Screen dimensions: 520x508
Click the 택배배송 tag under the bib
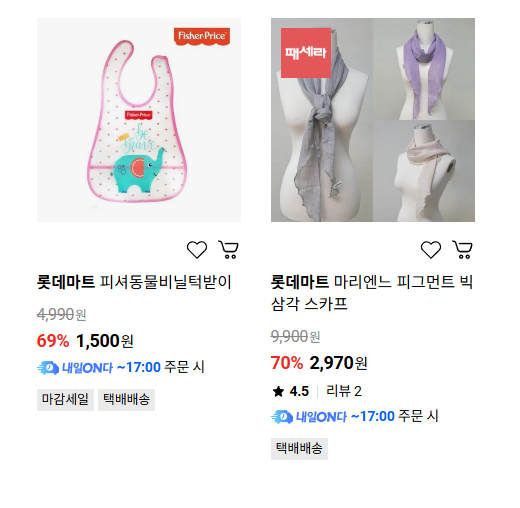click(x=126, y=399)
